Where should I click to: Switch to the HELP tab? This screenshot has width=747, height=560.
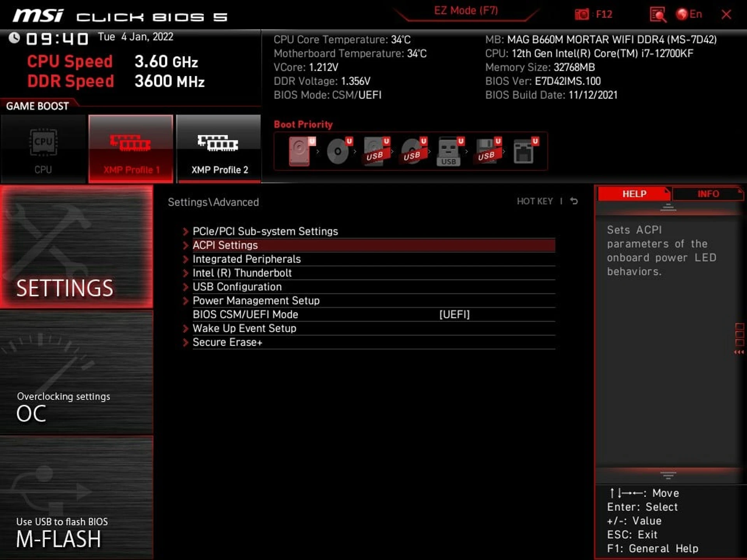tap(634, 194)
